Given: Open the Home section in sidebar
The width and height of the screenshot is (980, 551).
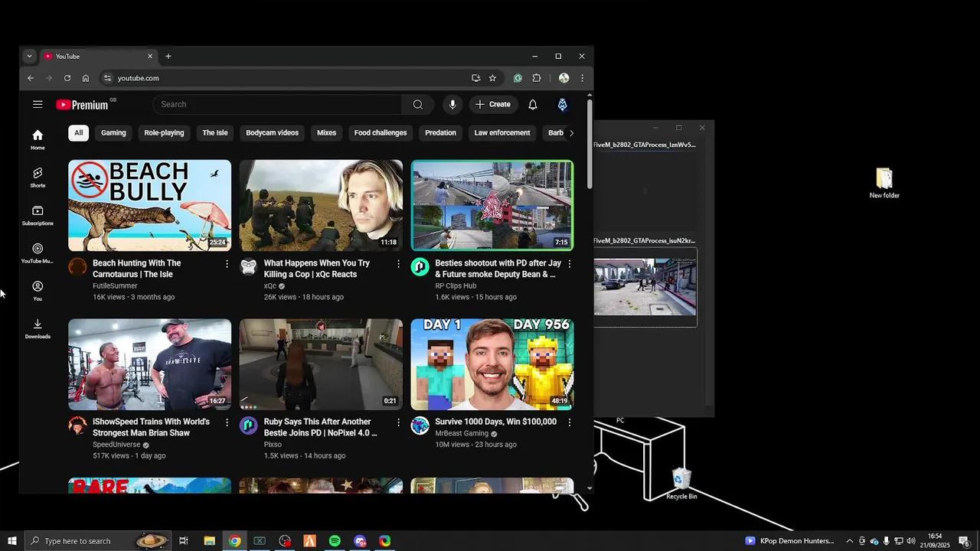Looking at the screenshot, I should pyautogui.click(x=38, y=140).
